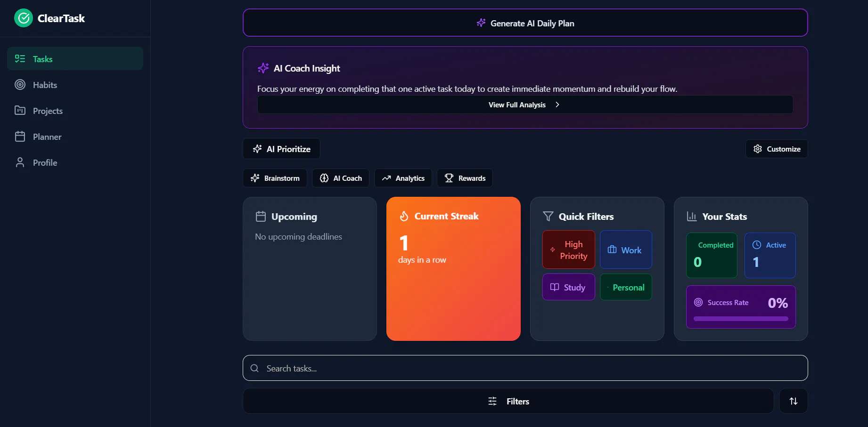
Task: Click the 'No upcoming deadlines' text
Action: [298, 236]
